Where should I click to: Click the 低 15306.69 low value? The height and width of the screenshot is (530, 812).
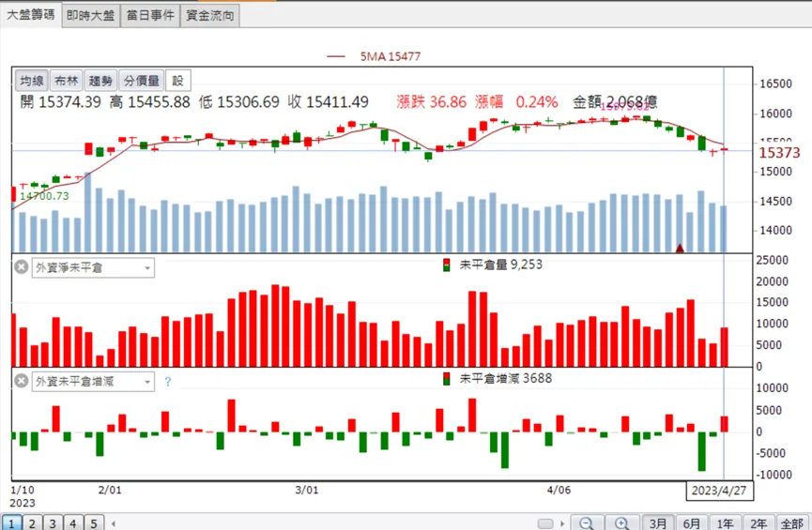(x=238, y=101)
